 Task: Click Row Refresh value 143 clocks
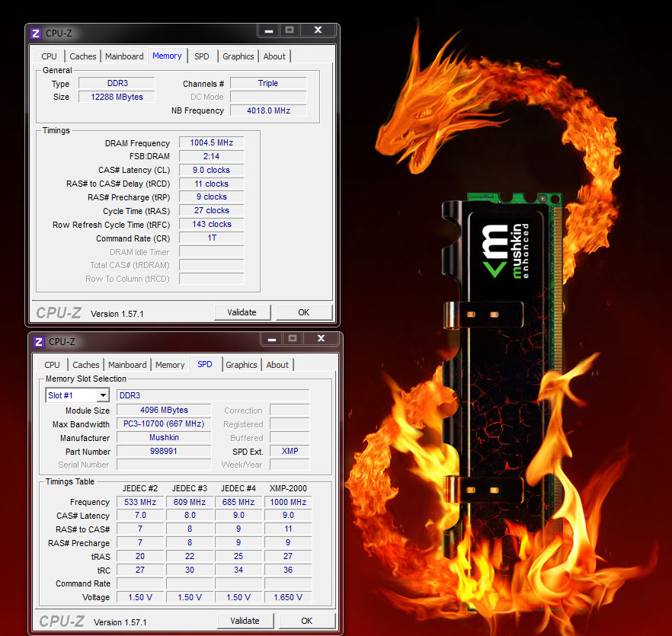point(211,224)
